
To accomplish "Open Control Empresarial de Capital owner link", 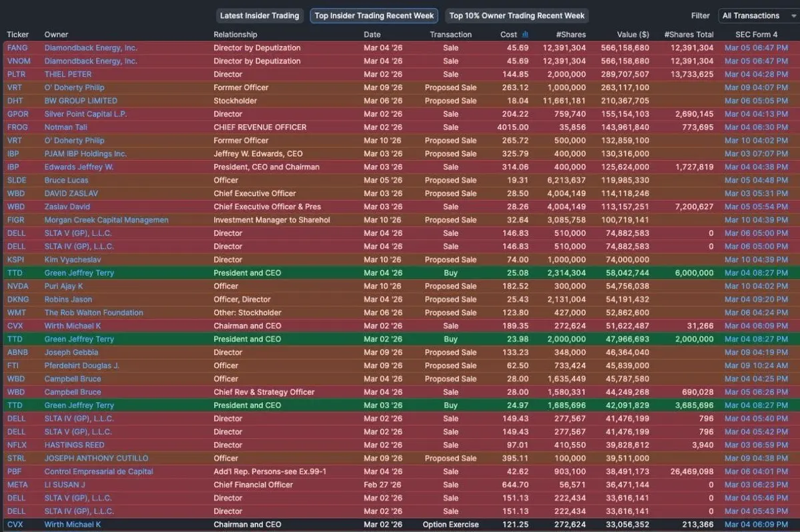I will tap(99, 472).
